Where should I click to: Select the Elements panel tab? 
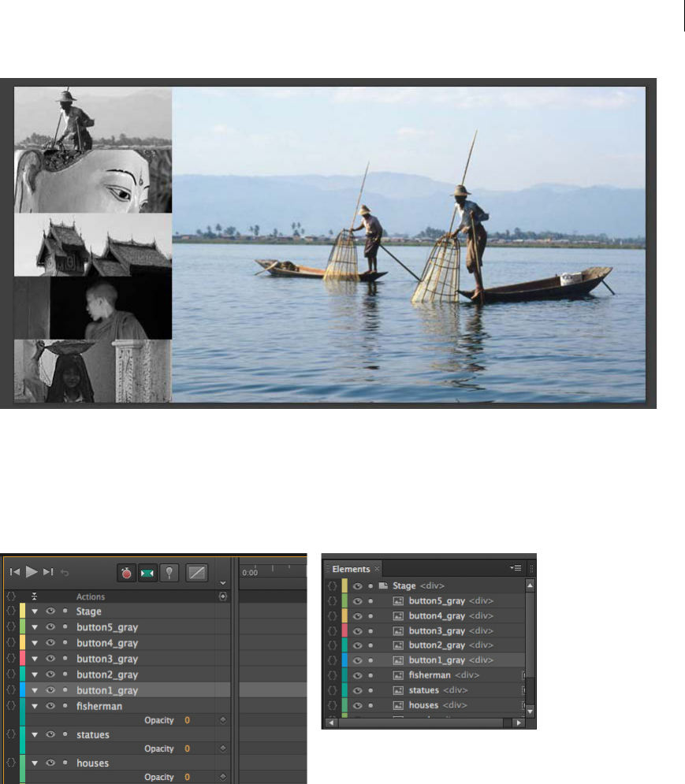tap(351, 569)
